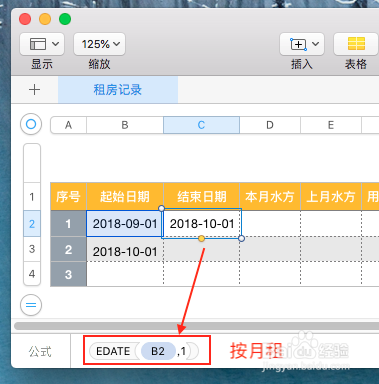Click the table select-all circle handle

coord(31,124)
